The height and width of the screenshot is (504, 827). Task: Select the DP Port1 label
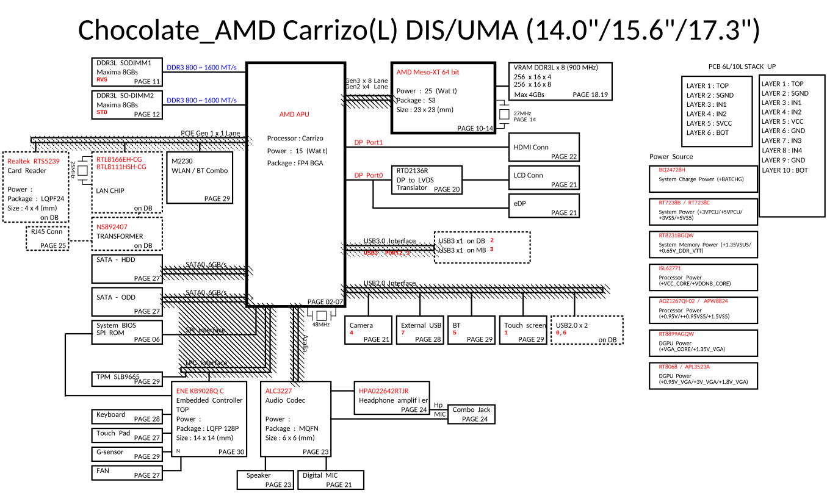pyautogui.click(x=369, y=143)
